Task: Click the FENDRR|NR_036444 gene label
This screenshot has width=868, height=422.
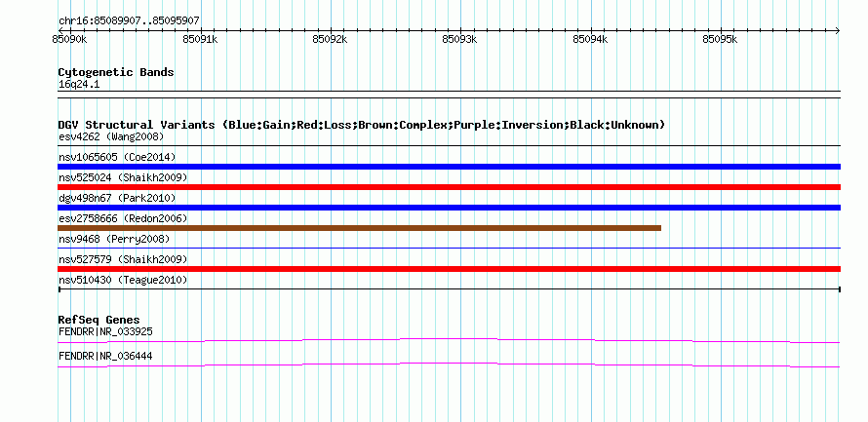Action: 105,356
